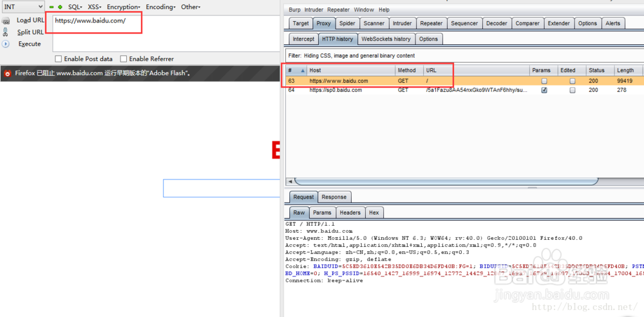Open the Encryption dropdown menu
The width and height of the screenshot is (644, 317).
tap(124, 7)
